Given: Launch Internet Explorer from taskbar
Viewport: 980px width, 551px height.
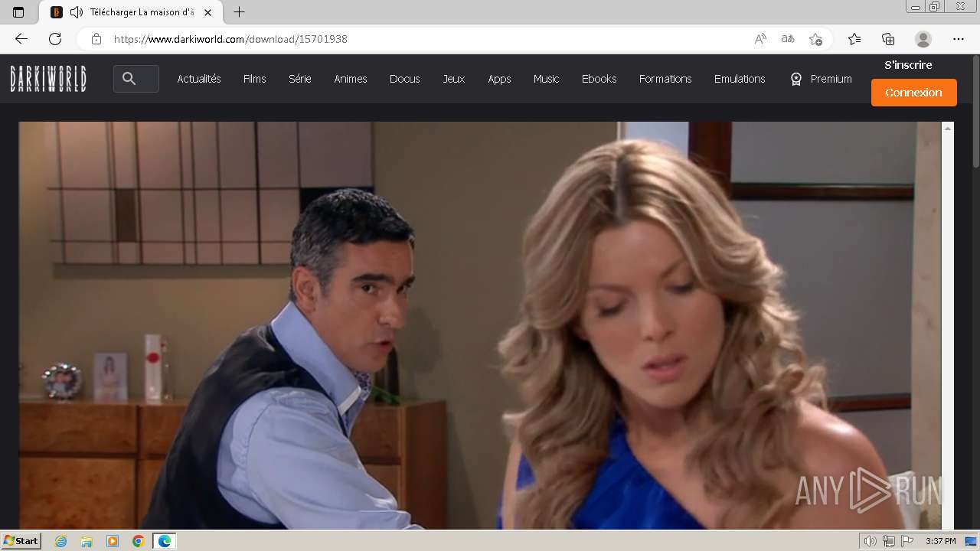Looking at the screenshot, I should pyautogui.click(x=61, y=541).
